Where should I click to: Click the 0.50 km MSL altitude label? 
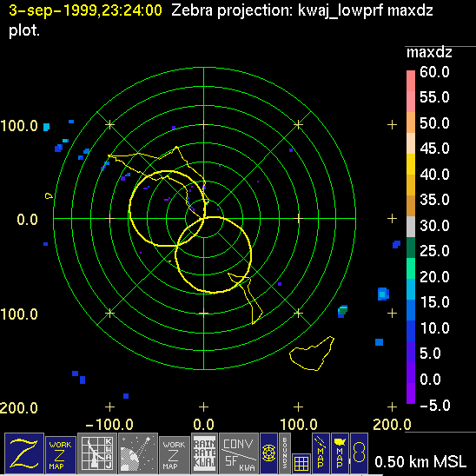pos(420,462)
